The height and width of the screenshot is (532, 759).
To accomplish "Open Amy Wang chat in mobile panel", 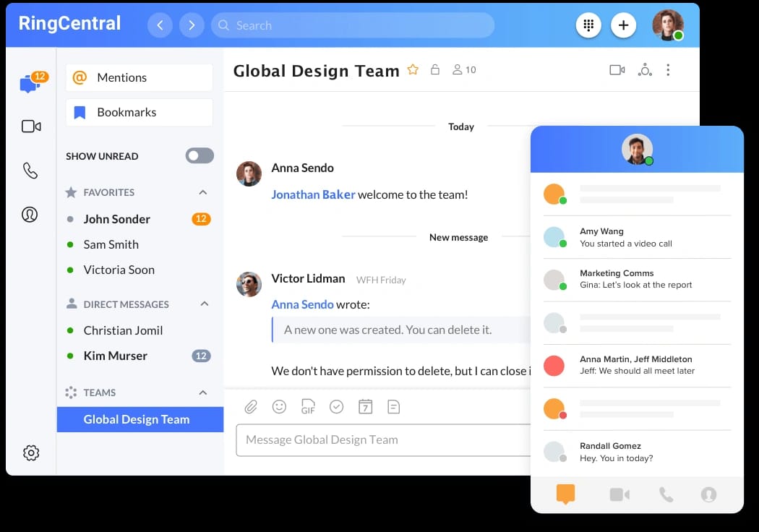I will point(637,237).
